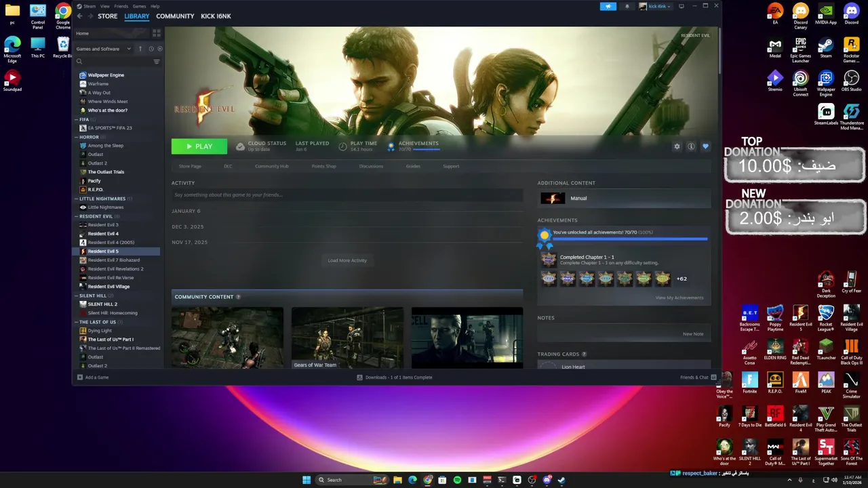Open Stremio desktop shortcut
The width and height of the screenshot is (868, 488).
775,81
